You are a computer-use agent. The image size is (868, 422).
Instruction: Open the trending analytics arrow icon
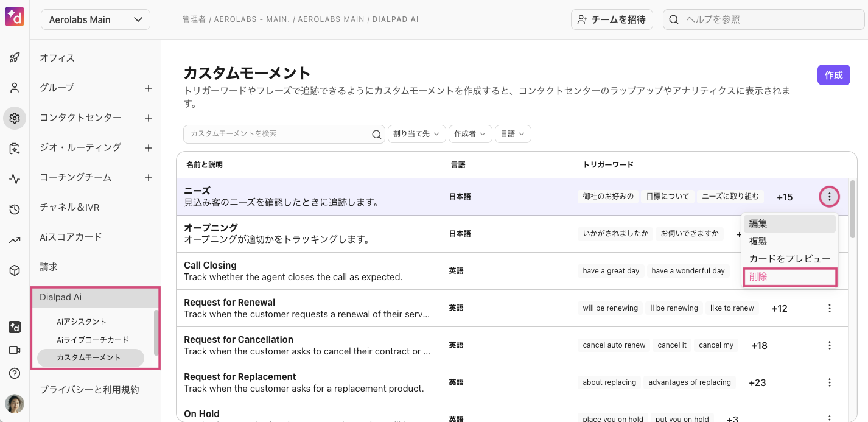point(15,240)
